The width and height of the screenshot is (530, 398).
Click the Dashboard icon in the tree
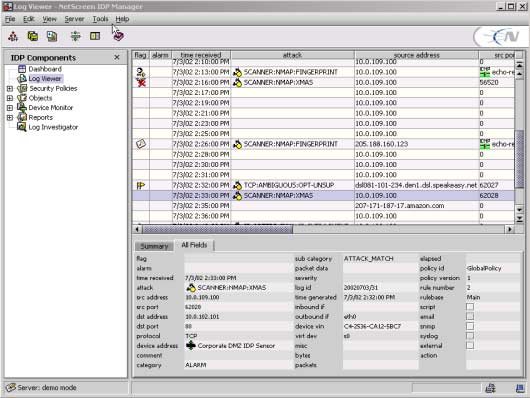[22, 69]
